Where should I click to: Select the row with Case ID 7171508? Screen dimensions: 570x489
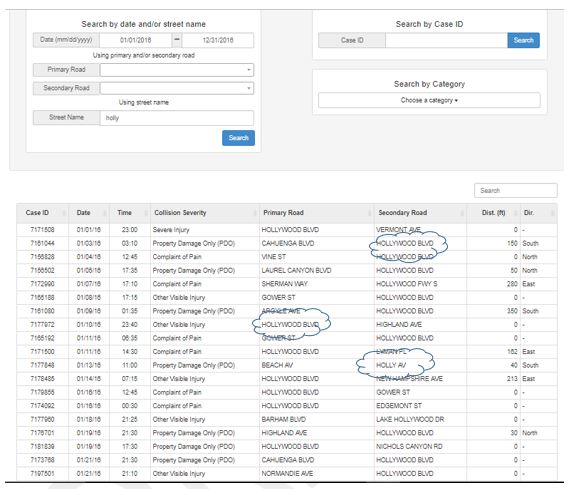pos(287,230)
